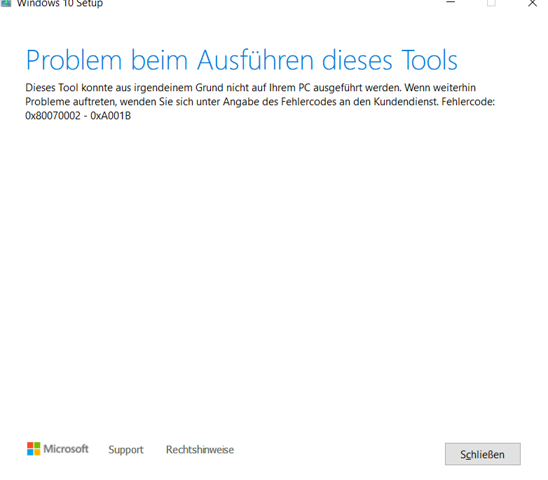Click the error code 0x80070002 - 0xA001B
Image resolution: width=548 pixels, height=480 pixels.
(78, 116)
